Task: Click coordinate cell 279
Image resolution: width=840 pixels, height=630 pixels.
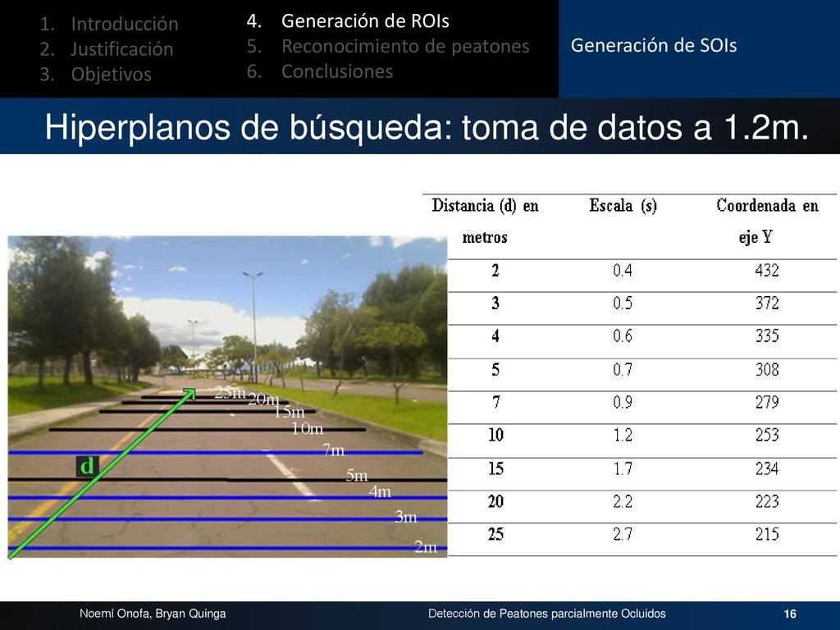Action: point(767,402)
